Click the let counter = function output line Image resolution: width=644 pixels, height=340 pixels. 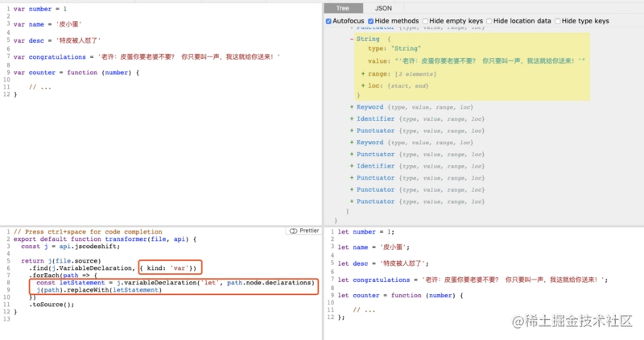(400, 295)
